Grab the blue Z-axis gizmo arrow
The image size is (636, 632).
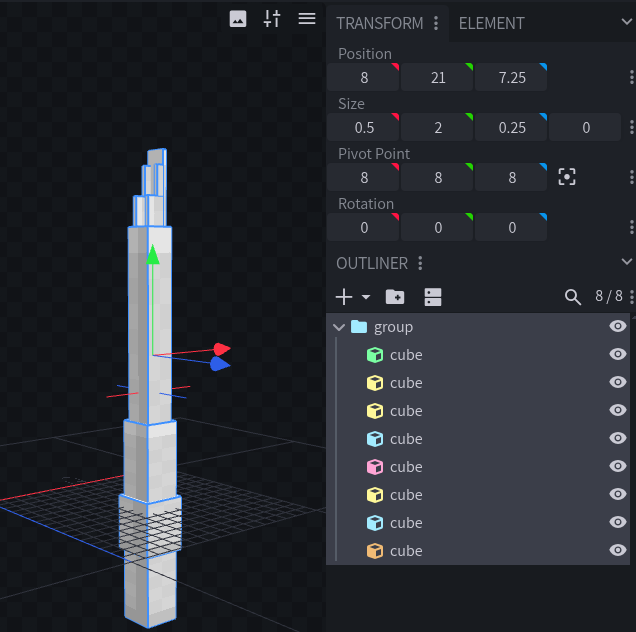click(220, 364)
